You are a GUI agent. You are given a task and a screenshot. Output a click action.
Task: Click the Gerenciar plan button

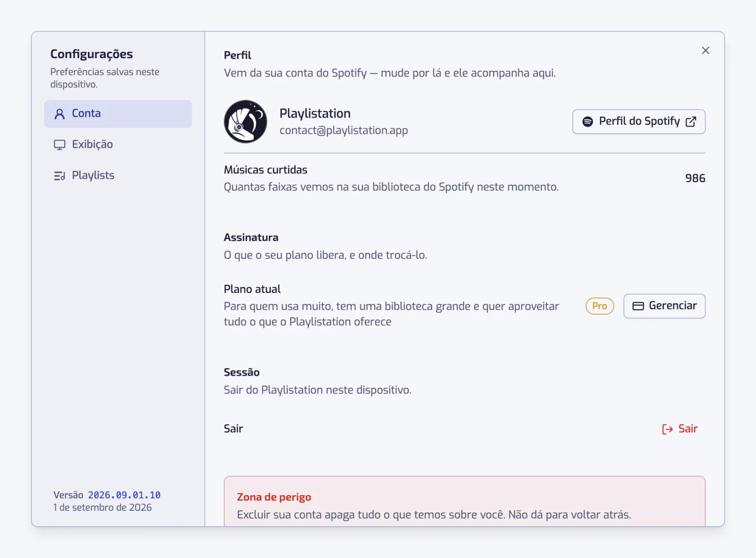click(664, 306)
